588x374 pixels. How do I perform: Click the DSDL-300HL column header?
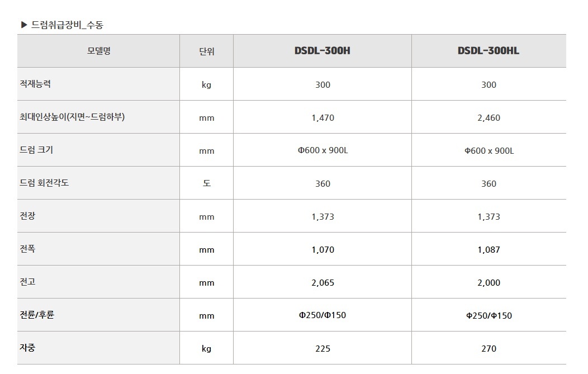(x=489, y=51)
